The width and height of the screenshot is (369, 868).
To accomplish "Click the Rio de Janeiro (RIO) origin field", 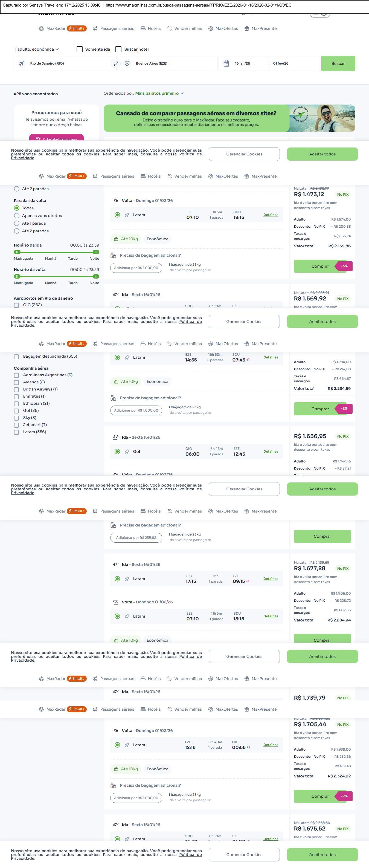I will [x=64, y=63].
